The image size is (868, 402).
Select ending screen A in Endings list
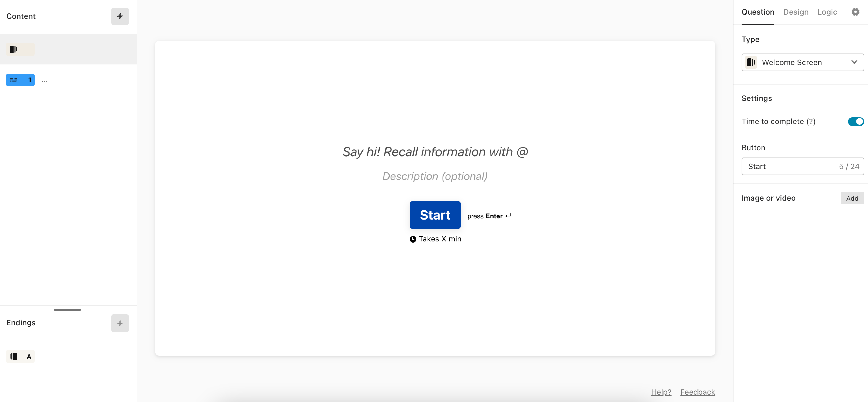coord(20,357)
